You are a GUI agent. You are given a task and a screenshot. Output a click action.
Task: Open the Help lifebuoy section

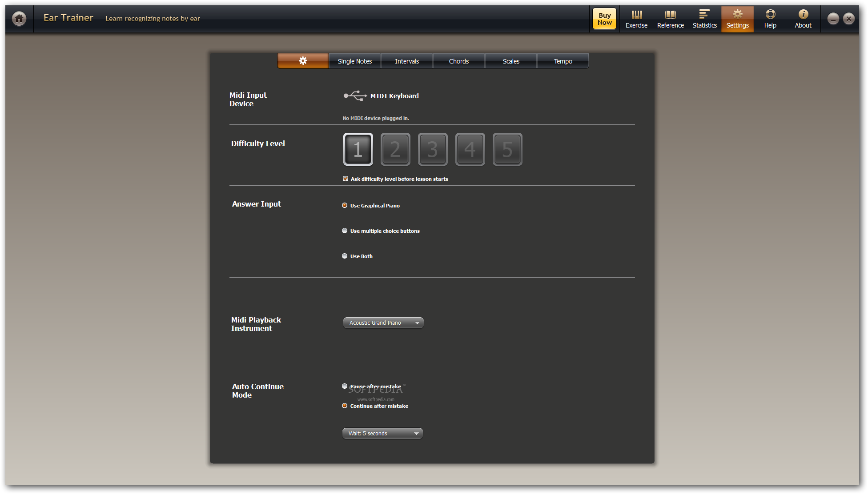pyautogui.click(x=770, y=19)
